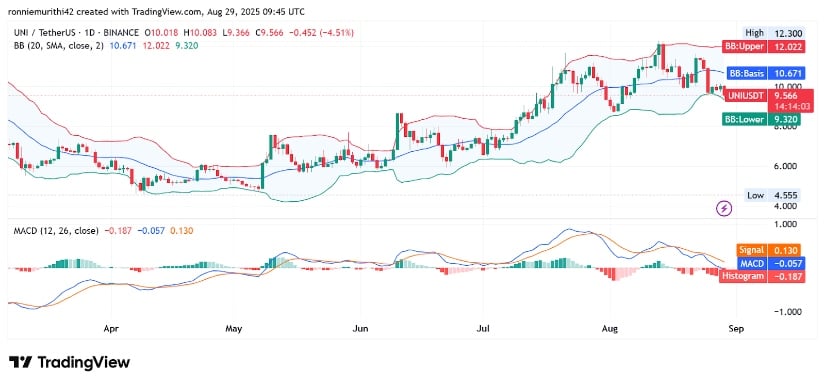825x385 pixels.
Task: Select the orange Signal 0.130 label
Action: (770, 250)
